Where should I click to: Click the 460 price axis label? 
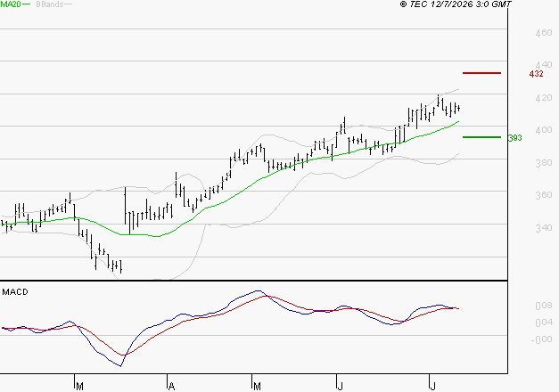(544, 33)
